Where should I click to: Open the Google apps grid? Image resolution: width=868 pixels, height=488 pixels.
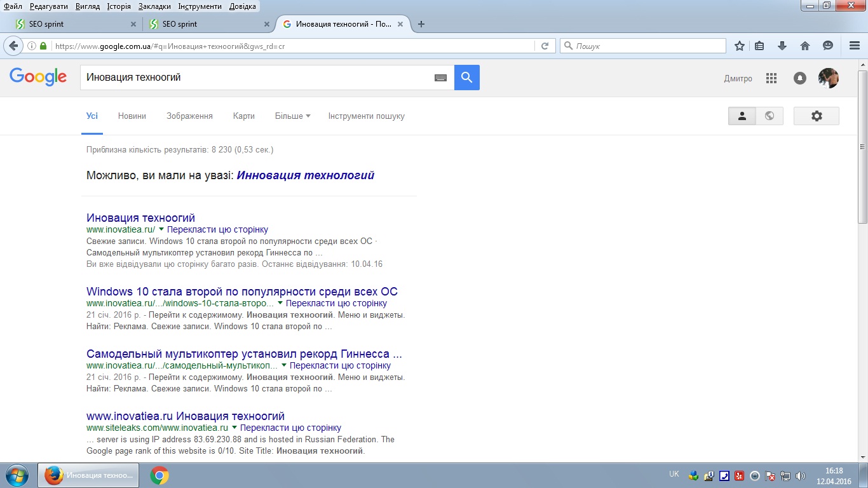point(772,78)
